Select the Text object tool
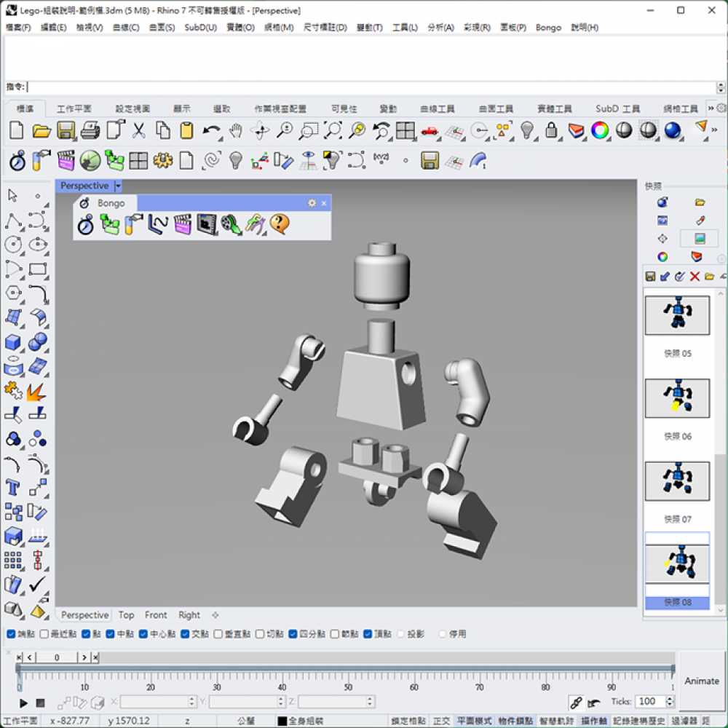The width and height of the screenshot is (728, 728). 13,487
